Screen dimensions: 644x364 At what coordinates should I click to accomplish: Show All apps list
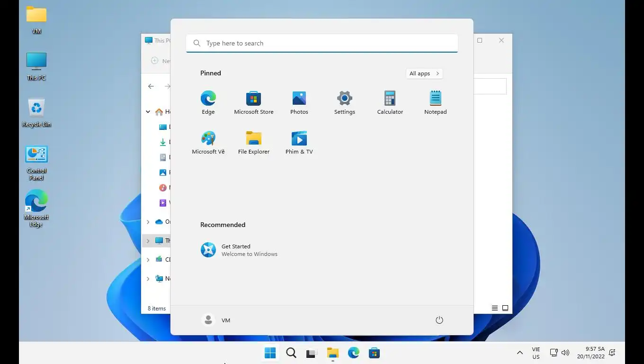424,73
